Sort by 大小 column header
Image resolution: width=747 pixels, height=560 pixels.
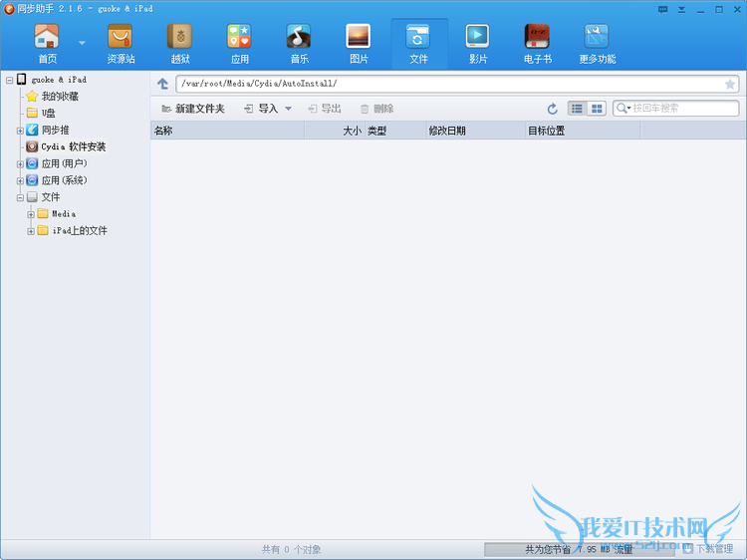[x=335, y=131]
